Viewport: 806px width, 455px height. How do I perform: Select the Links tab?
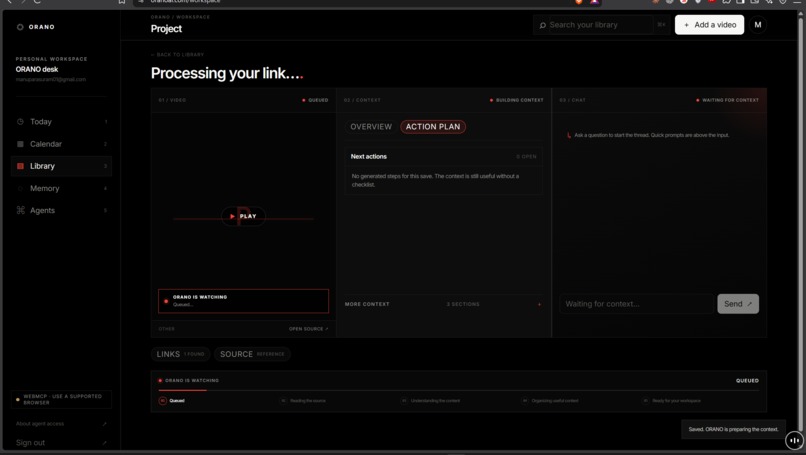[x=180, y=354]
